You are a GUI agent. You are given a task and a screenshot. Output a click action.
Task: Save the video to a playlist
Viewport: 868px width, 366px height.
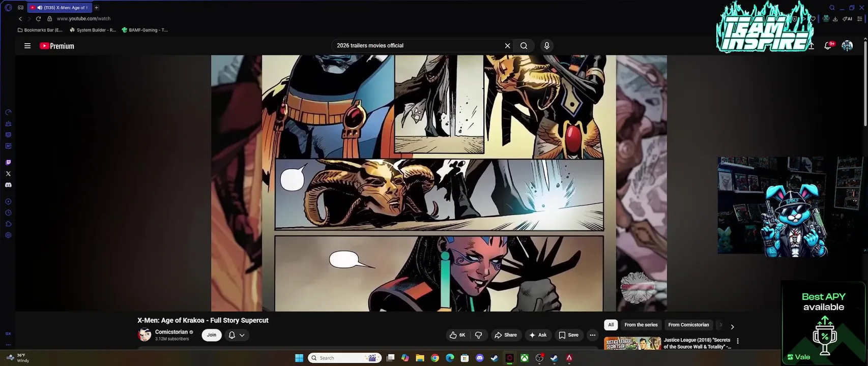pyautogui.click(x=569, y=335)
